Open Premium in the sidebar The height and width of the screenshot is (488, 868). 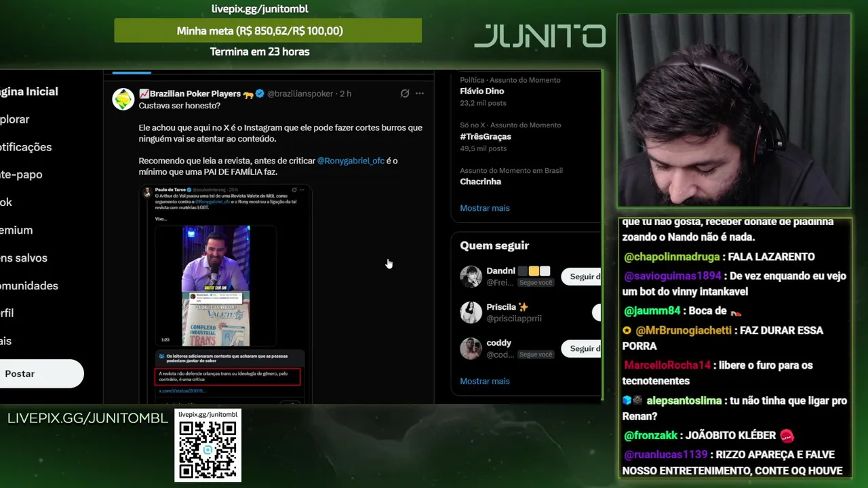pyautogui.click(x=16, y=230)
